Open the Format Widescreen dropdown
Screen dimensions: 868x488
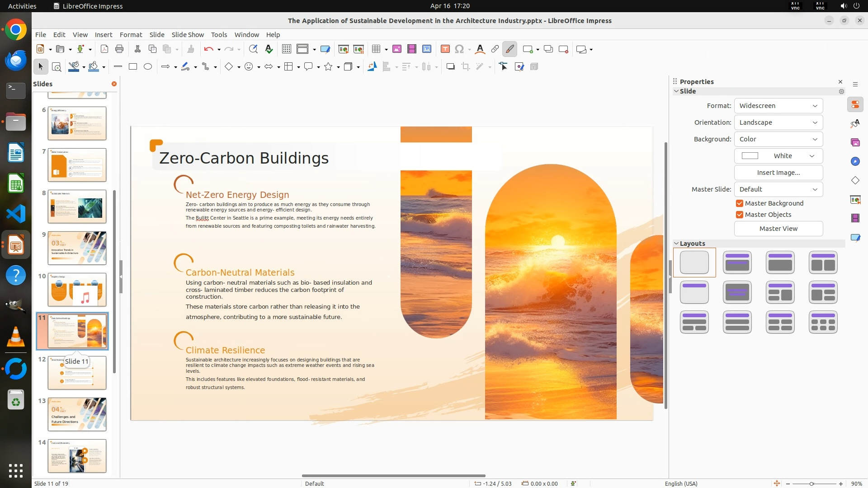pyautogui.click(x=778, y=106)
